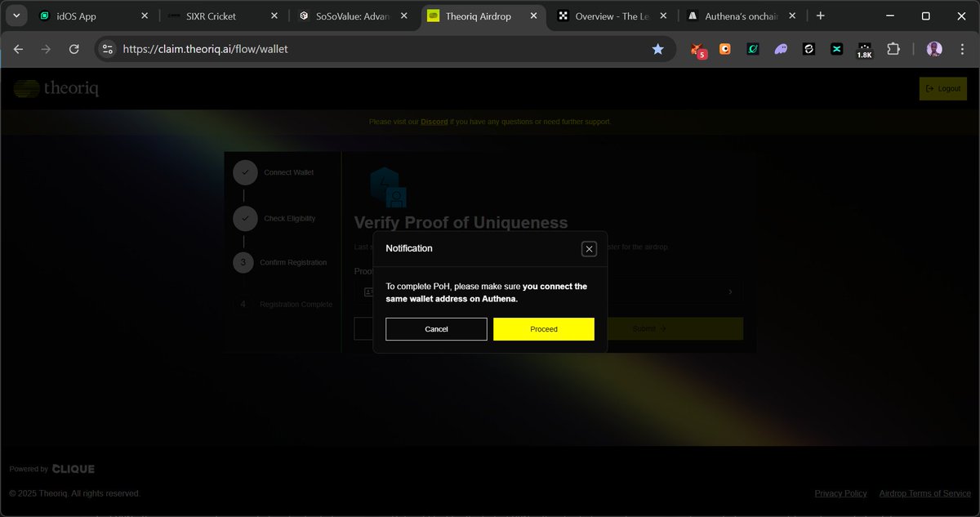This screenshot has width=980, height=517.
Task: Click Cancel in the Notification dialog
Action: [436, 329]
